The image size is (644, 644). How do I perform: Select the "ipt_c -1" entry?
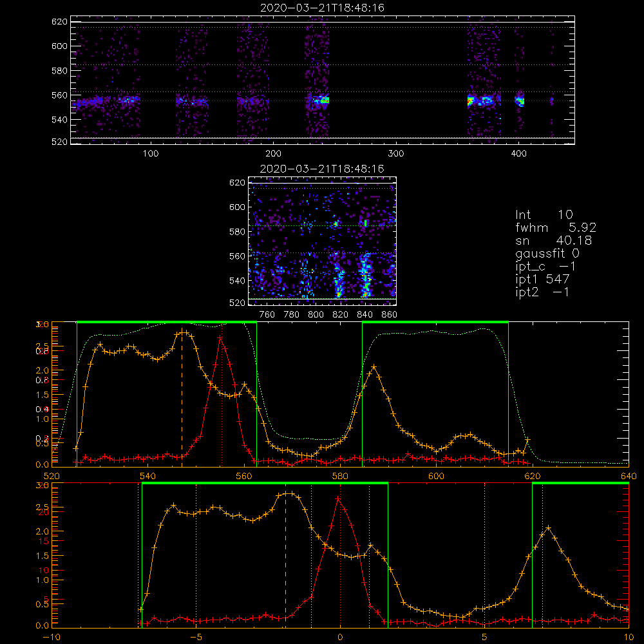(546, 267)
